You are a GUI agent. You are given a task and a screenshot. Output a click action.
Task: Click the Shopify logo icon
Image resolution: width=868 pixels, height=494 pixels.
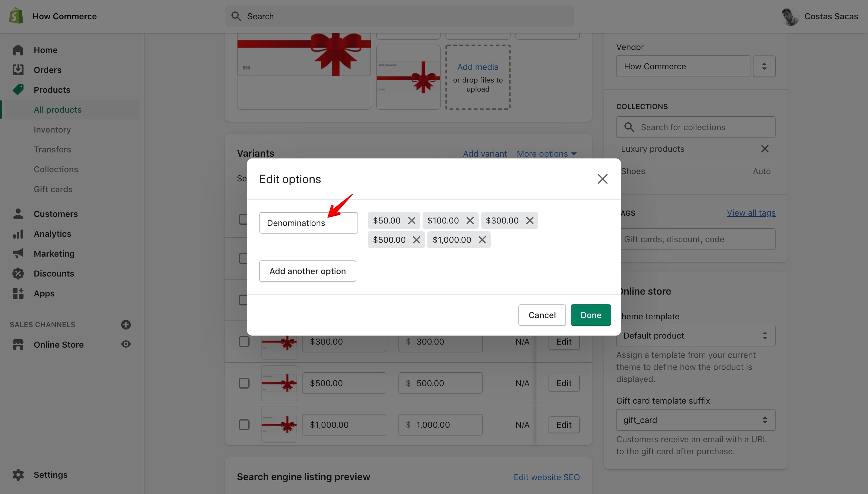tap(16, 16)
